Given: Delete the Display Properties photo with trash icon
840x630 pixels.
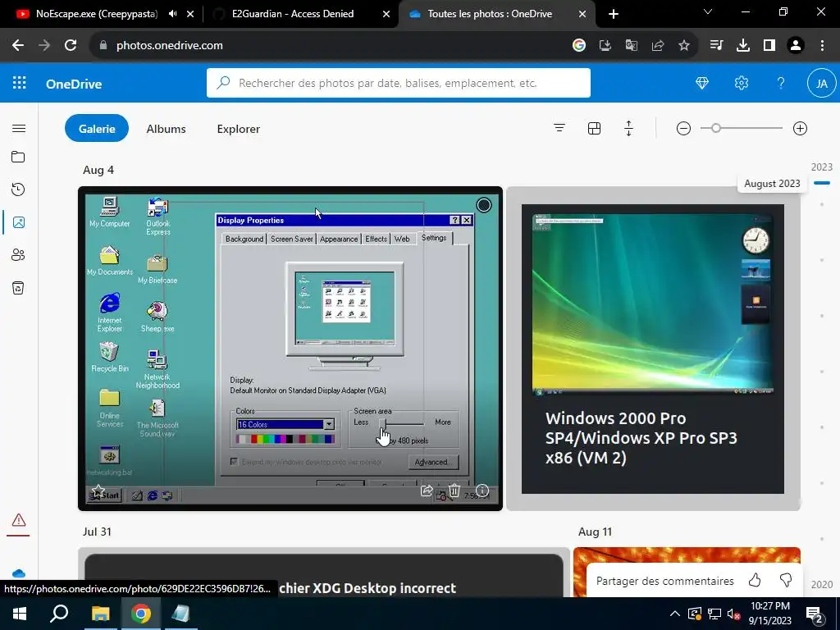Looking at the screenshot, I should 454,491.
